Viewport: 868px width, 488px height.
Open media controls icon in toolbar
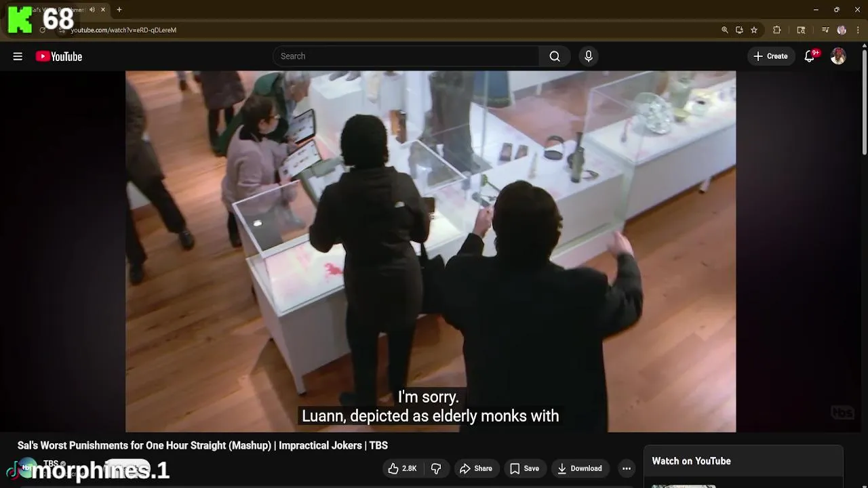[825, 30]
